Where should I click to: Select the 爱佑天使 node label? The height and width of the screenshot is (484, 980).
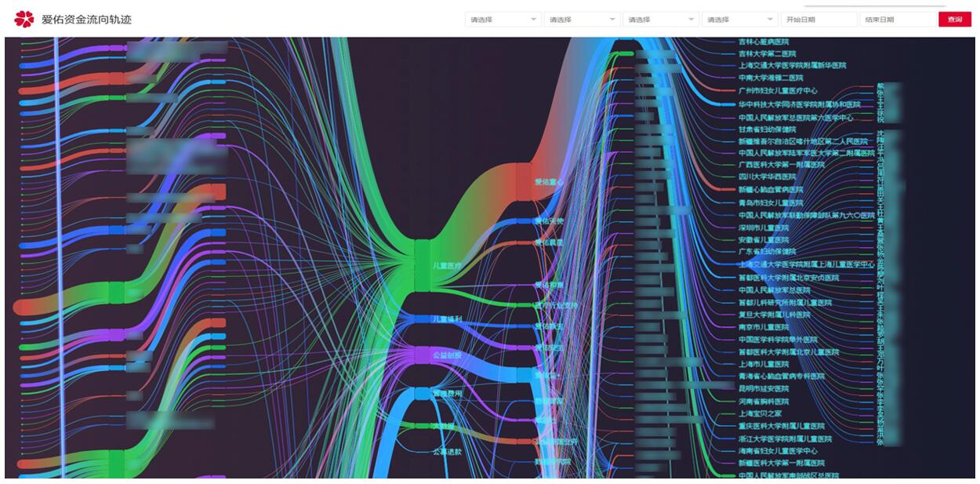coord(549,221)
